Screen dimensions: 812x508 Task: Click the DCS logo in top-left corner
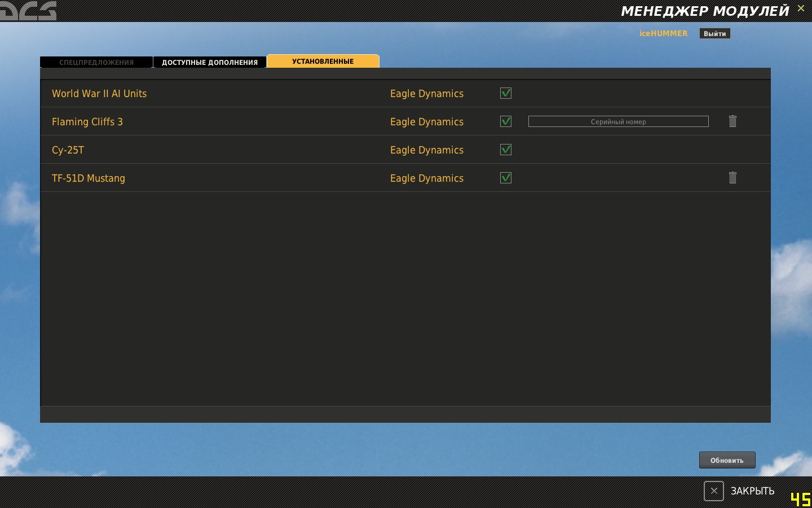[28, 11]
